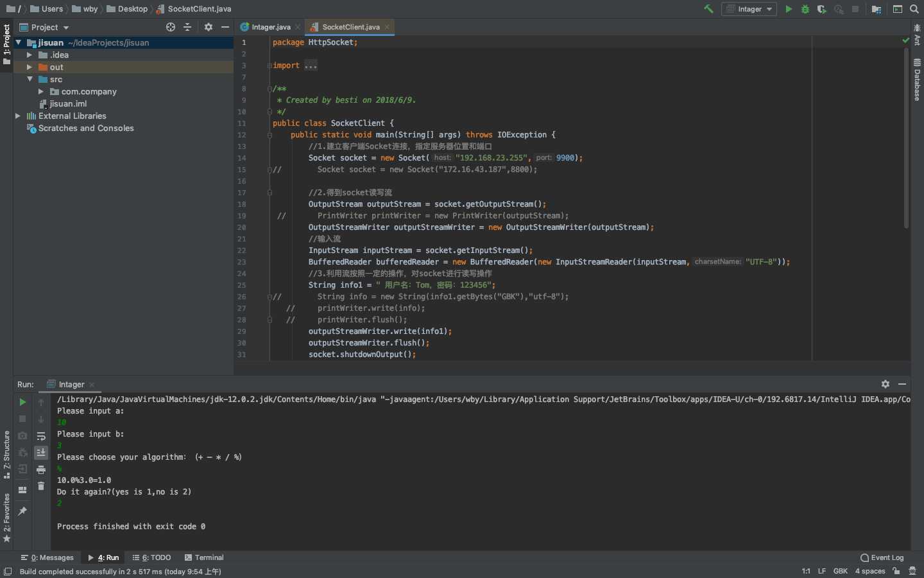Run with coverage from the top toolbar
This screenshot has width=924, height=578.
[822, 9]
